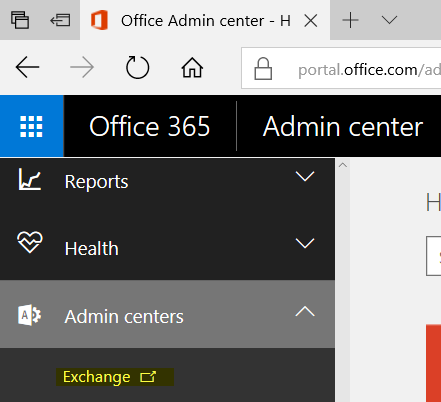The height and width of the screenshot is (402, 441).
Task: Click the Reports chart icon
Action: pos(30,179)
